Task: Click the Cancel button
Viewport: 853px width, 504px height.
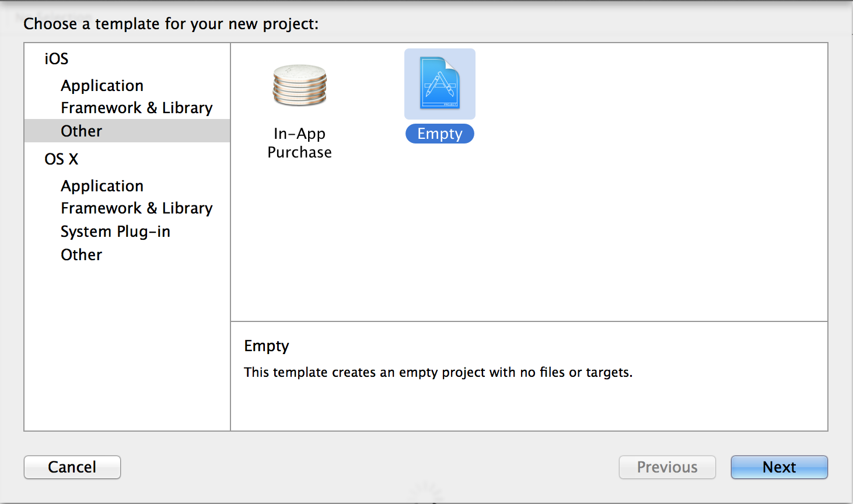Action: coord(72,467)
